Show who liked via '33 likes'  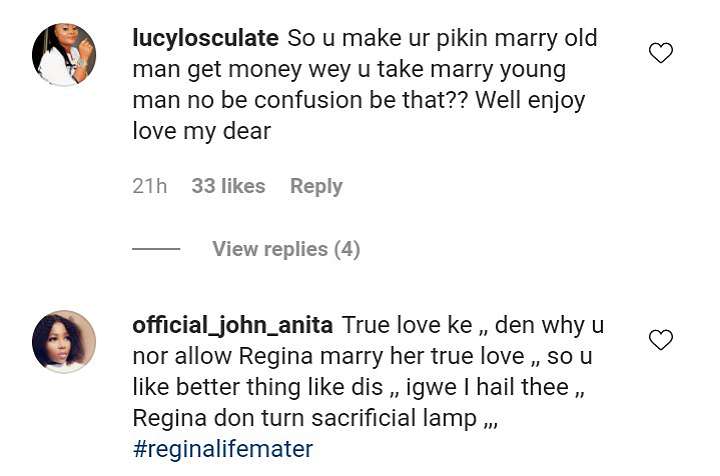[228, 186]
